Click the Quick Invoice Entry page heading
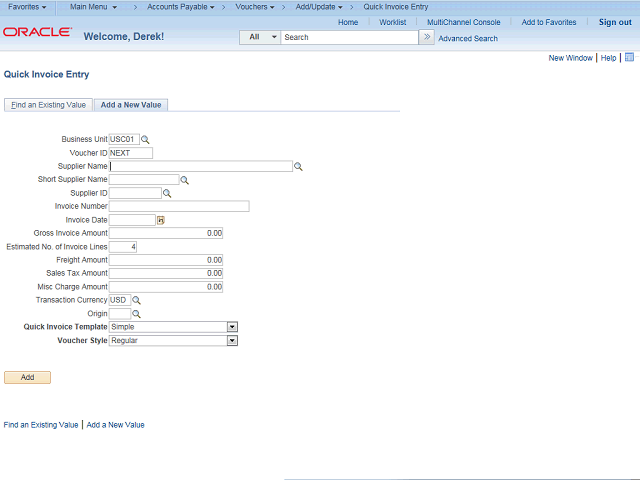This screenshot has height=480, width=640. (47, 74)
